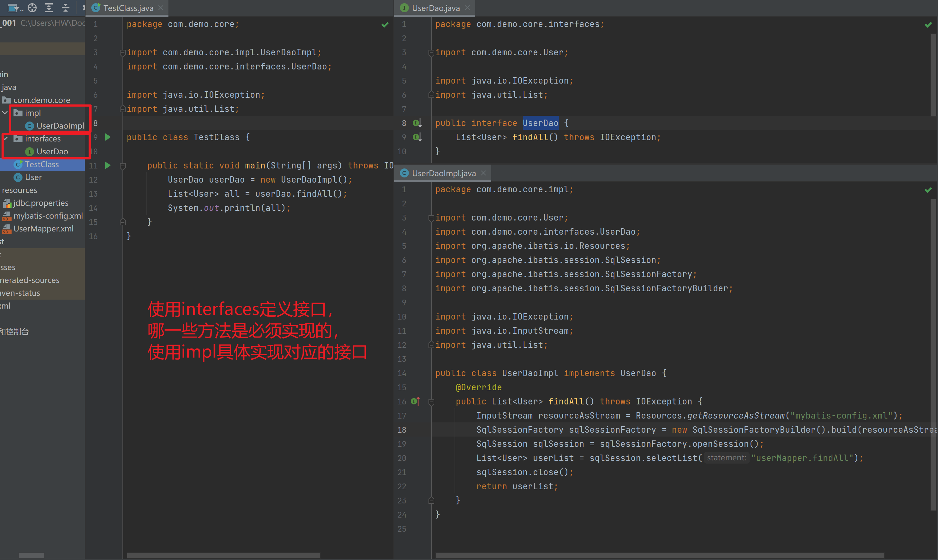
Task: Click the Collapse All icon in project toolbar
Action: click(65, 7)
